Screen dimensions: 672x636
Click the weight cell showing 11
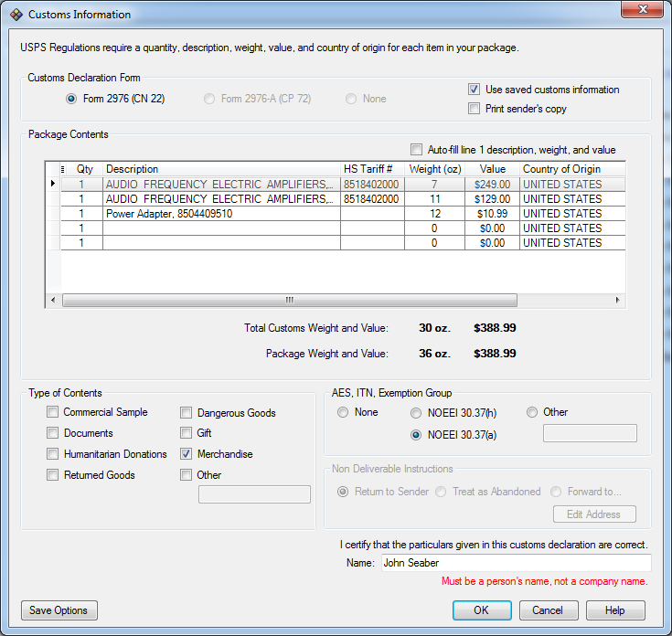click(434, 199)
